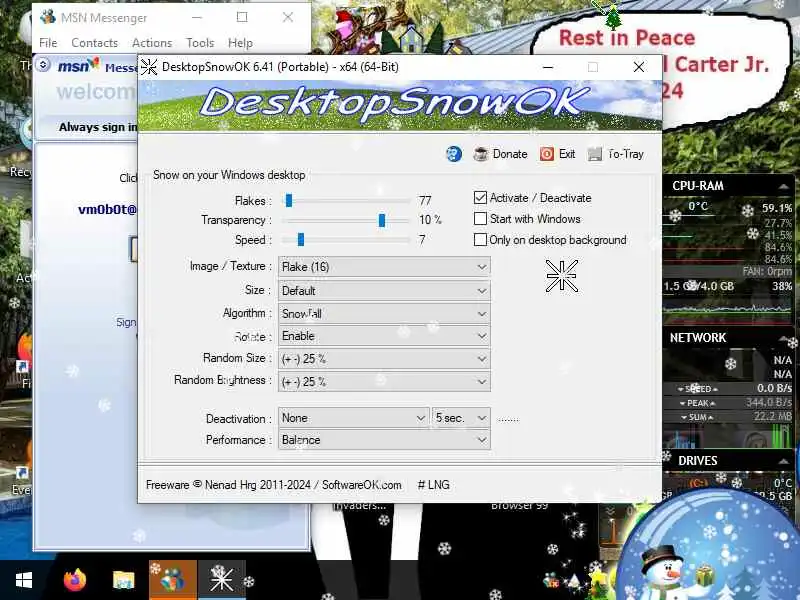Open the 5 sec. deactivation delay dropdown
The width and height of the screenshot is (800, 600).
click(x=461, y=418)
